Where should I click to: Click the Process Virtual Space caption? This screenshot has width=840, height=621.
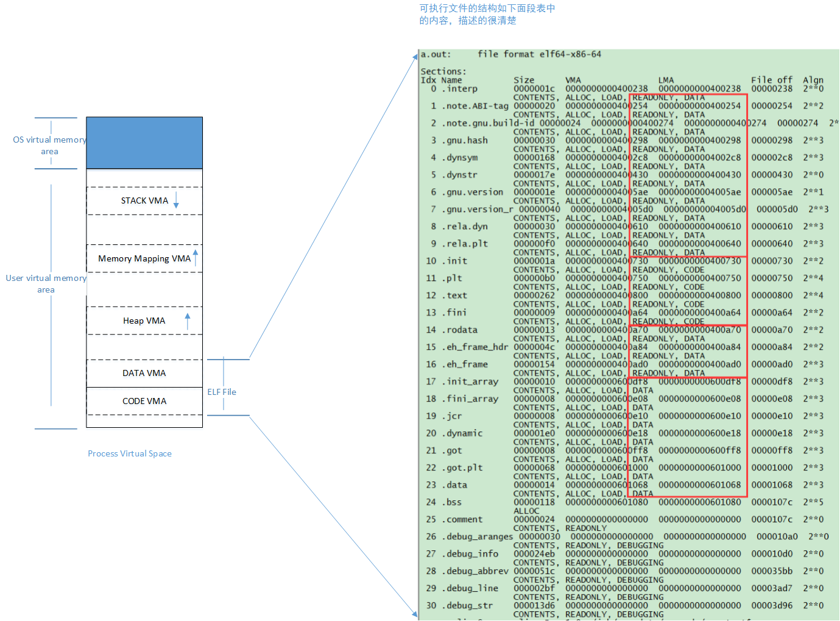coord(130,453)
